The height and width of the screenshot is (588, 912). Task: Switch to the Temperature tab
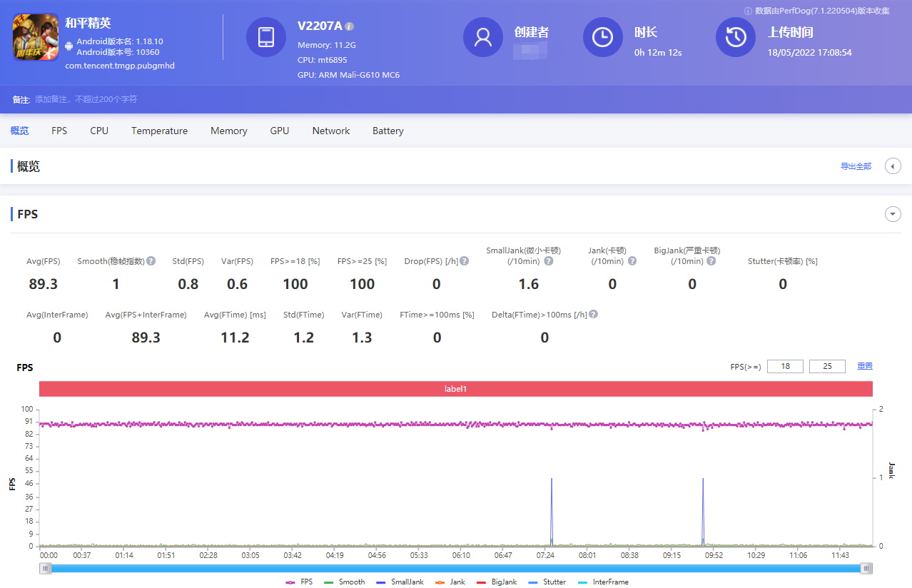pos(159,131)
